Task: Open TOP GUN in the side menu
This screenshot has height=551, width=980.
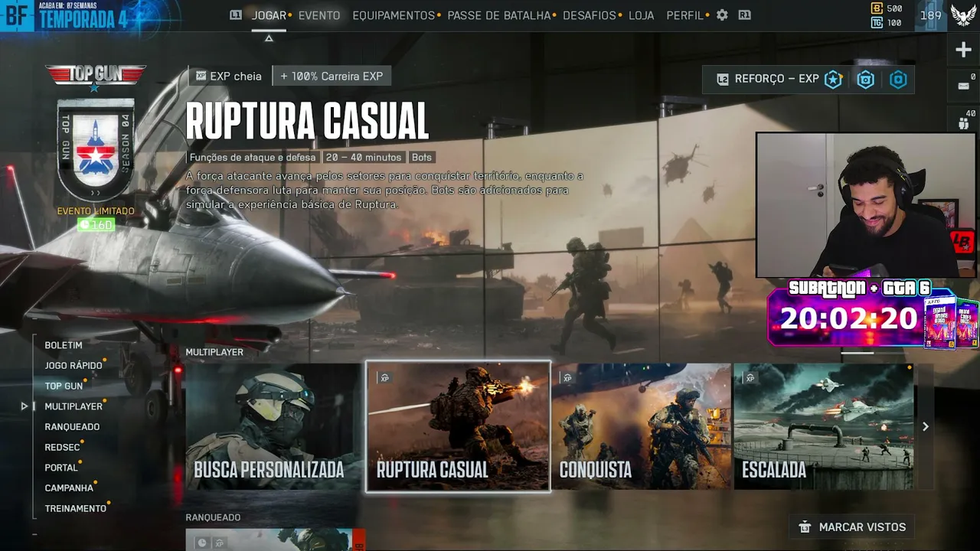Action: tap(64, 386)
